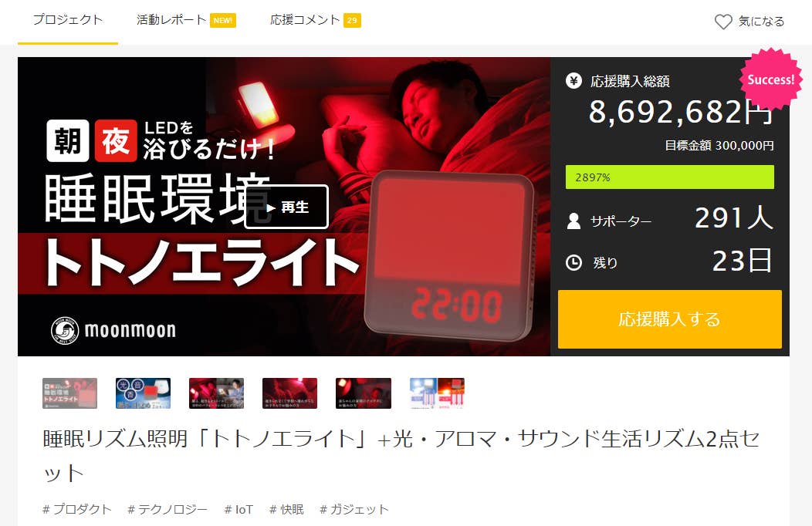Viewport: 812px width, 526px height.
Task: Select the first gallery thumbnail
Action: pyautogui.click(x=70, y=393)
